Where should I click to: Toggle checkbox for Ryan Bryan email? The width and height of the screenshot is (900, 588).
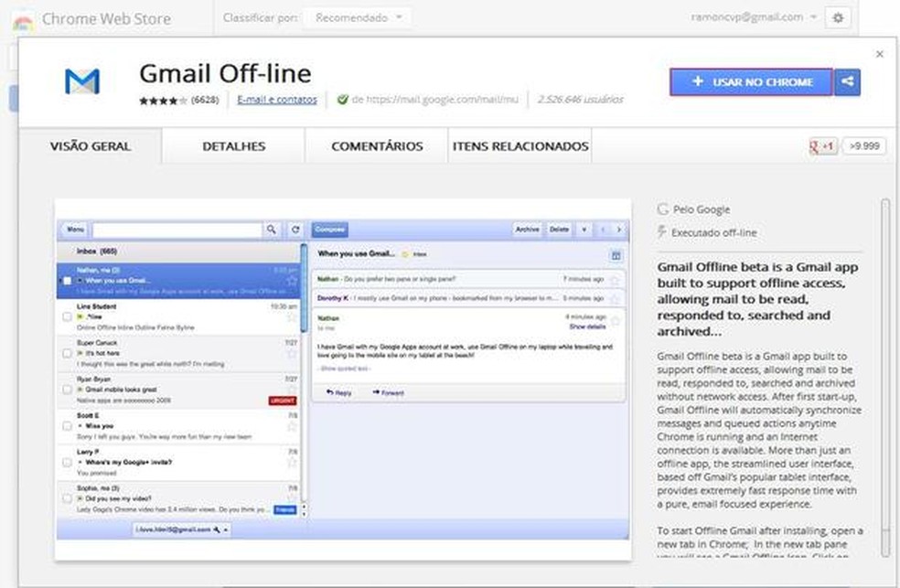(x=67, y=390)
